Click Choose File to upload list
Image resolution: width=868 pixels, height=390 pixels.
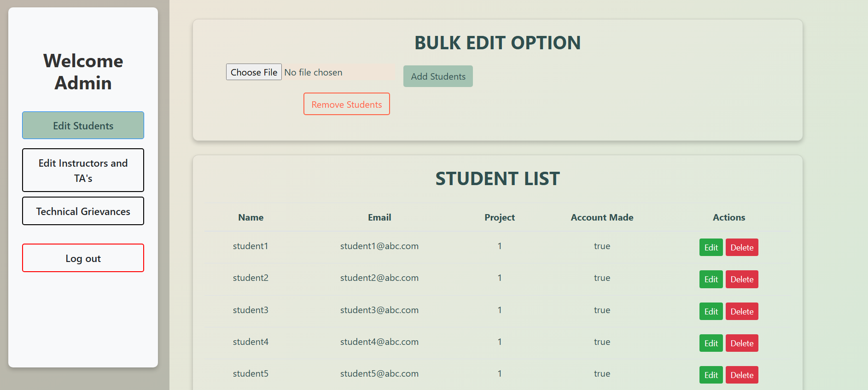254,72
